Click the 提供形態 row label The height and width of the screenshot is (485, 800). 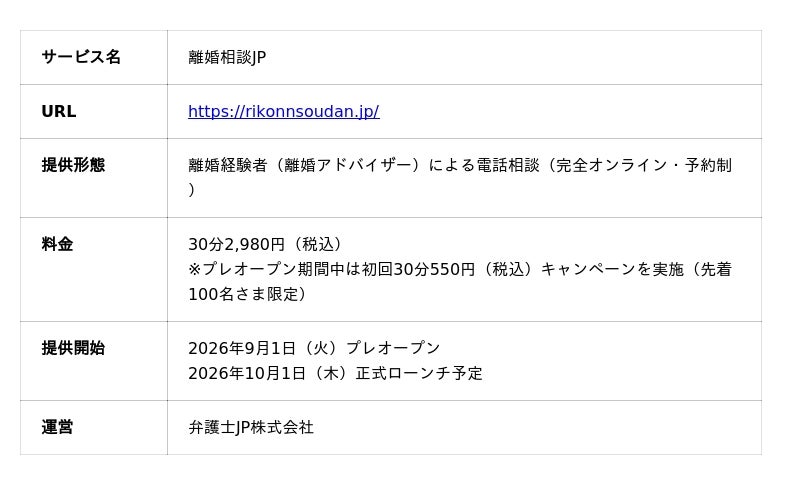(x=73, y=165)
